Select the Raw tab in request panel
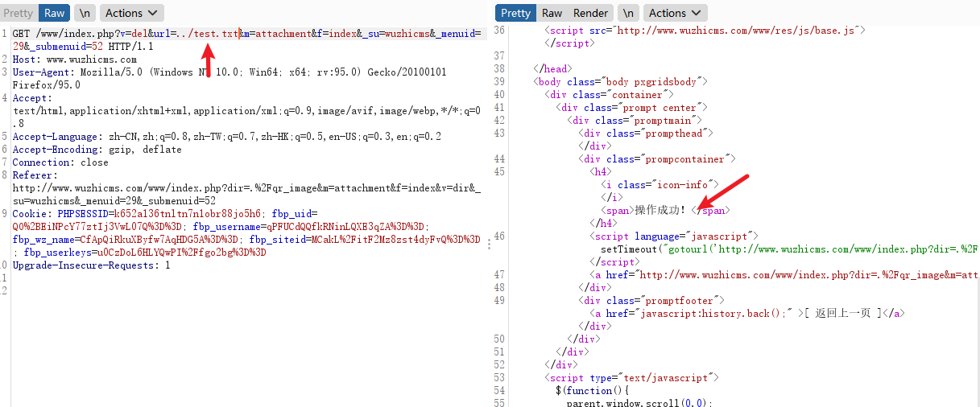Screen dimensions: 980x407 (55, 13)
